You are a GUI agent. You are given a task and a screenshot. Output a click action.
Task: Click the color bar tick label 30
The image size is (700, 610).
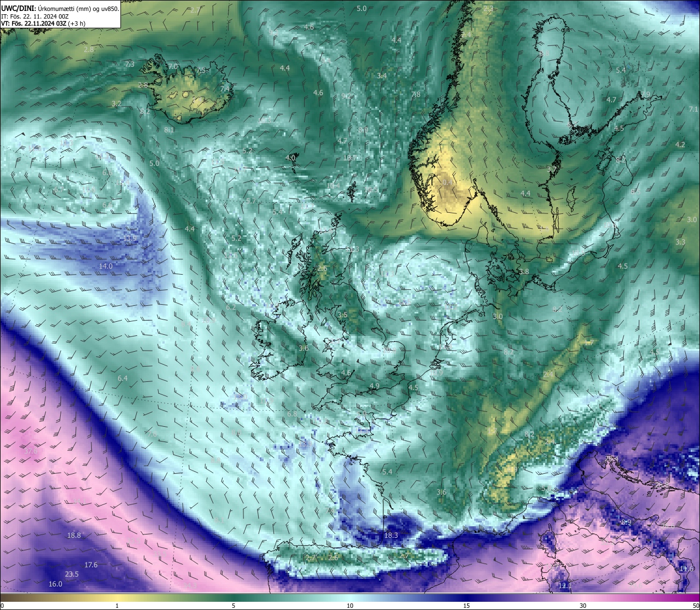click(583, 606)
